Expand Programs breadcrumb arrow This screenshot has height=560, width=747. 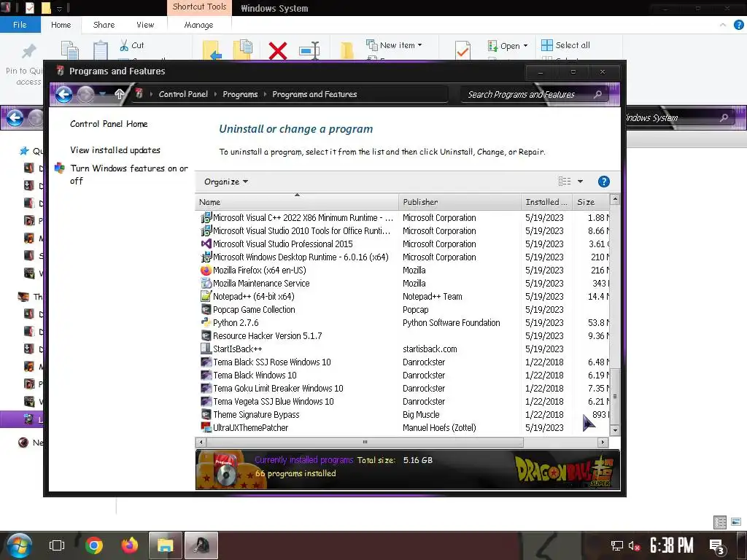(265, 94)
